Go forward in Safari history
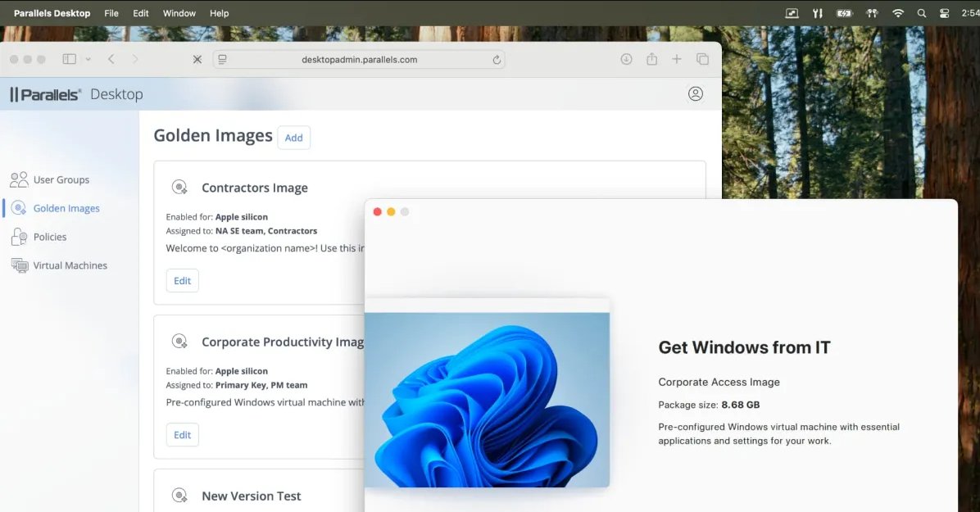Image resolution: width=980 pixels, height=512 pixels. (x=135, y=59)
